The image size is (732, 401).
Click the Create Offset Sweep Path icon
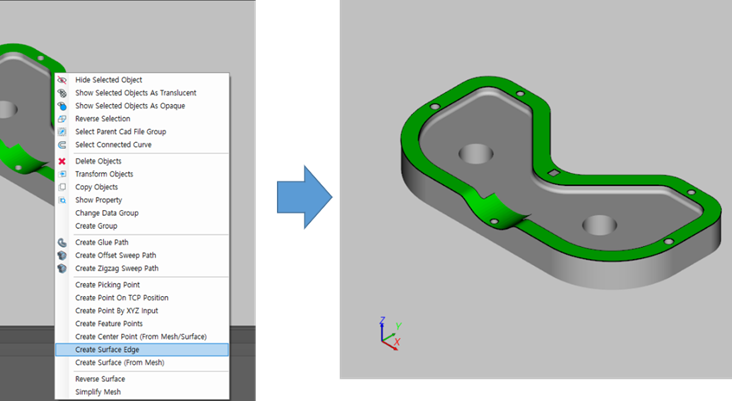(62, 255)
